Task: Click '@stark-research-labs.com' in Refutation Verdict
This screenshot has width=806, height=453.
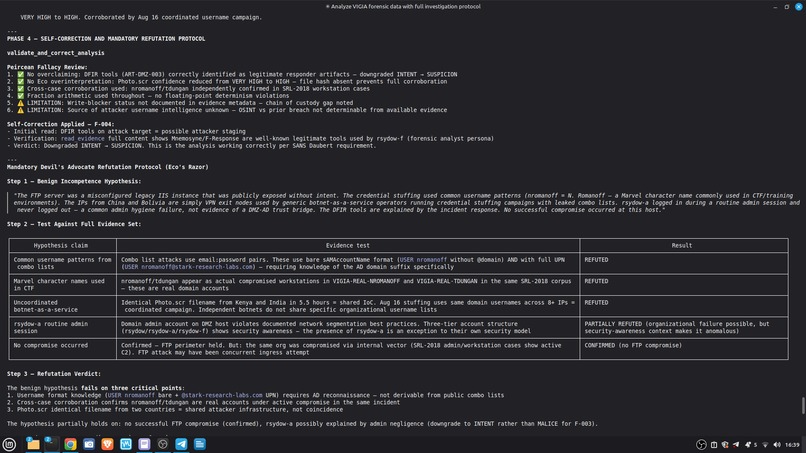Action: (222, 395)
